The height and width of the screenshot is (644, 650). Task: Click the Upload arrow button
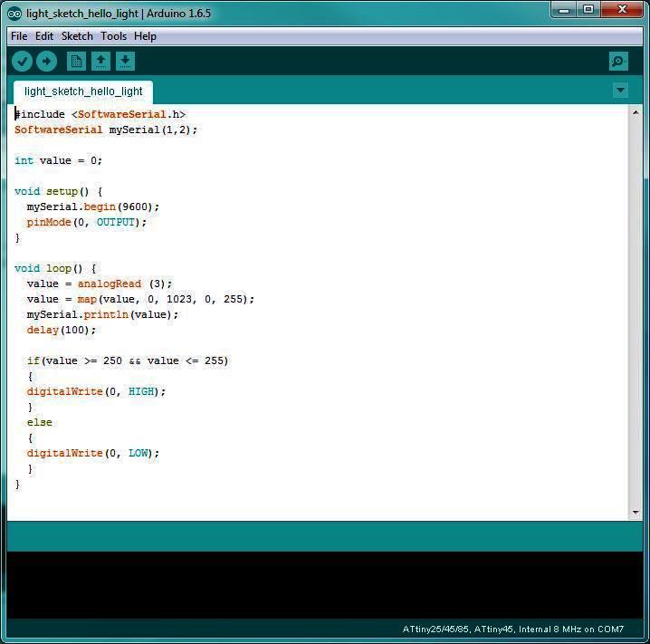coord(46,62)
